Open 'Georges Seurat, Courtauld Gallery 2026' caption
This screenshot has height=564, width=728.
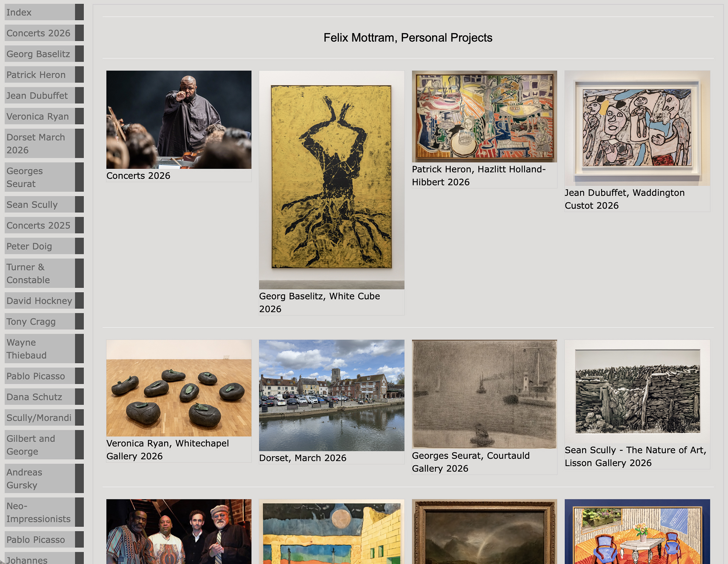coord(471,462)
